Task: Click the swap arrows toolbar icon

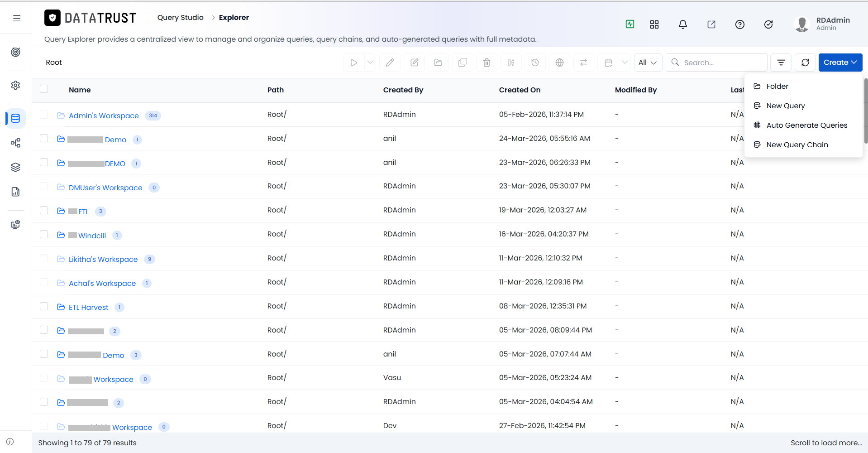Action: click(x=583, y=63)
